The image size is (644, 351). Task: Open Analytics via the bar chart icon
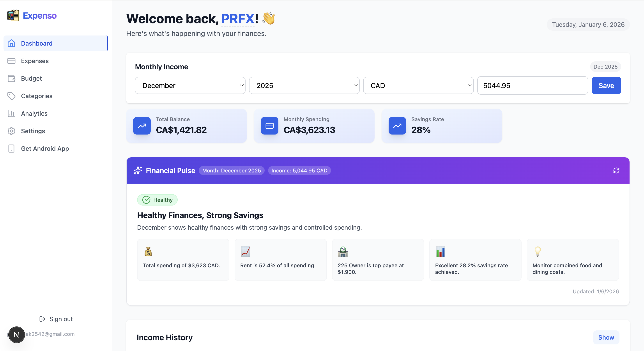tap(11, 113)
